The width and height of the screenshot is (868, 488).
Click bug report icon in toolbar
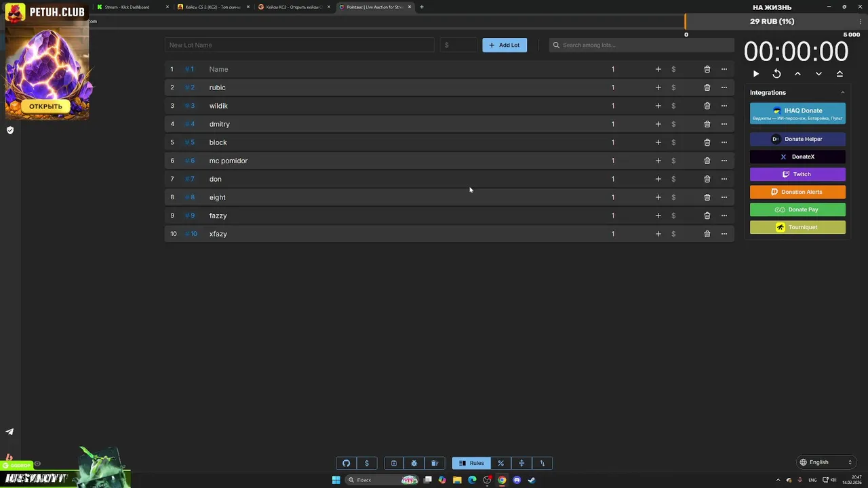click(x=414, y=463)
